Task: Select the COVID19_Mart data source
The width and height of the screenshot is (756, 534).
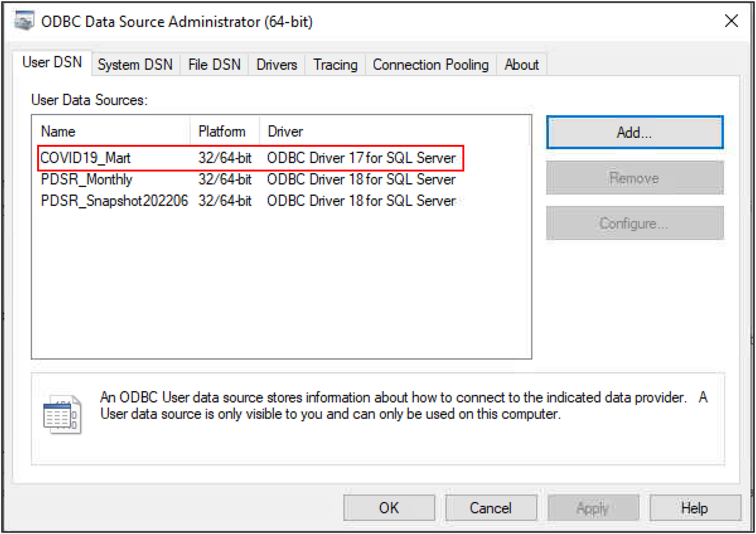Action: click(85, 158)
